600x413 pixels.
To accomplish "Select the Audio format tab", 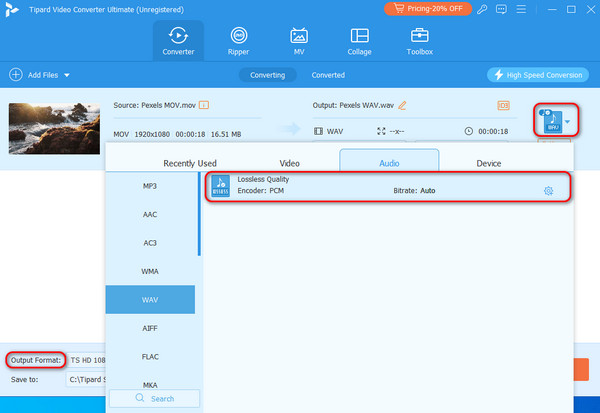I will (x=389, y=161).
